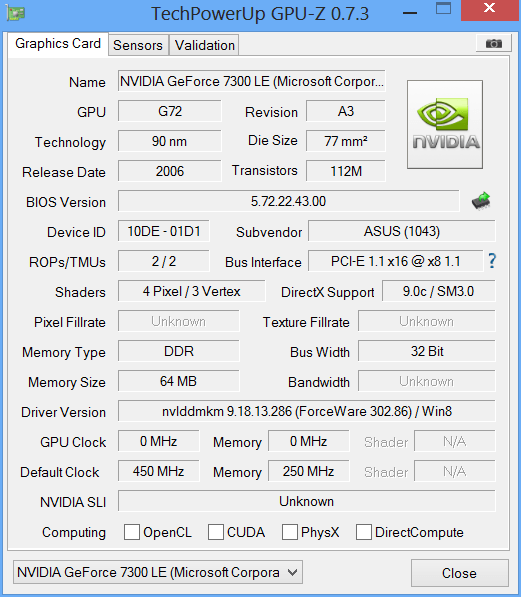This screenshot has height=597, width=521.
Task: Open the Validation tab
Action: (x=205, y=45)
